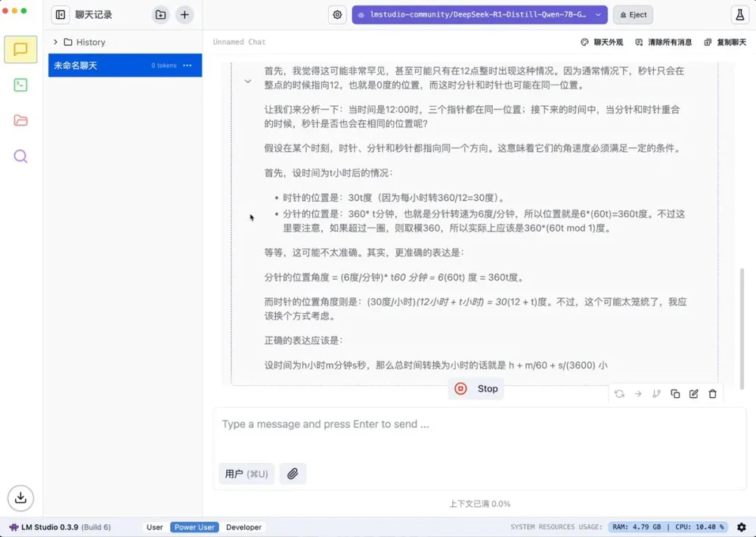The height and width of the screenshot is (537, 756).
Task: Switch to User mode
Action: (x=154, y=527)
